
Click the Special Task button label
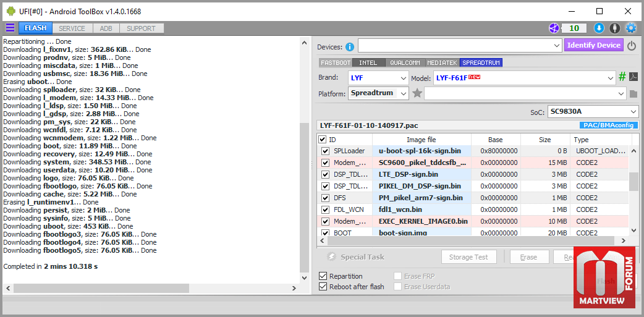coord(362,257)
